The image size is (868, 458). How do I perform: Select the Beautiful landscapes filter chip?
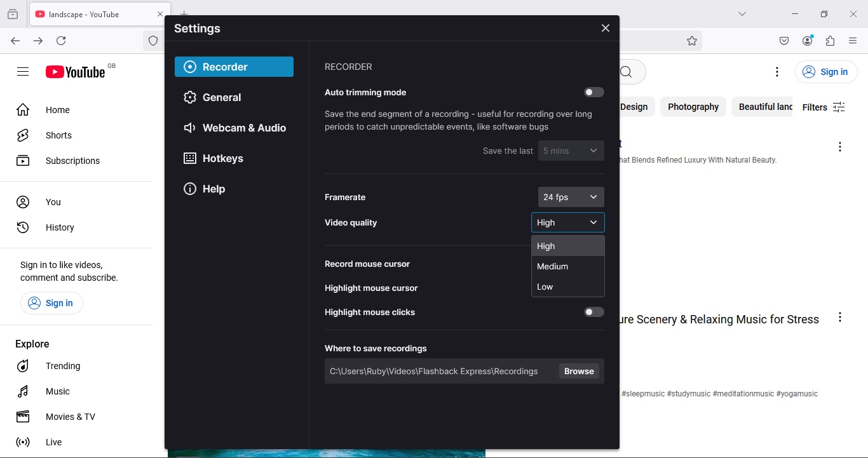[x=763, y=107]
